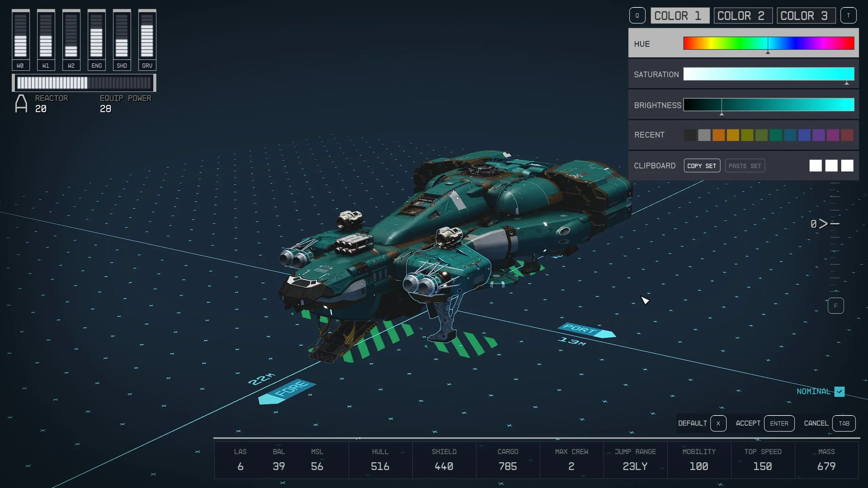This screenshot has height=488, width=868.
Task: Click the PASTE SET button
Action: tap(745, 166)
